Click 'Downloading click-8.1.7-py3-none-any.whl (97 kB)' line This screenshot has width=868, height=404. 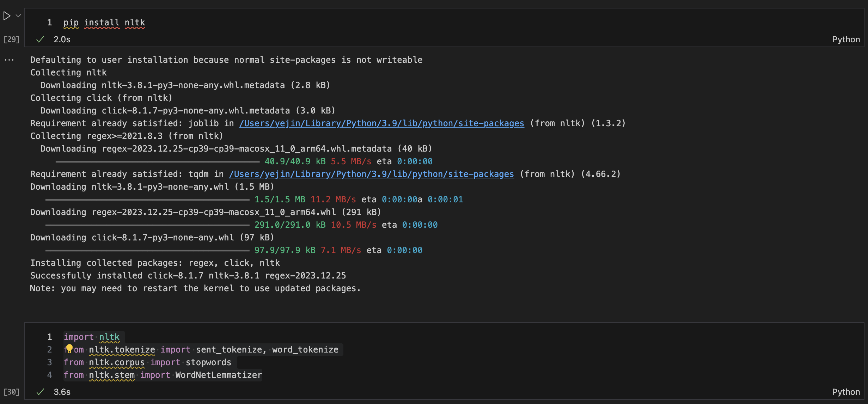click(x=152, y=238)
